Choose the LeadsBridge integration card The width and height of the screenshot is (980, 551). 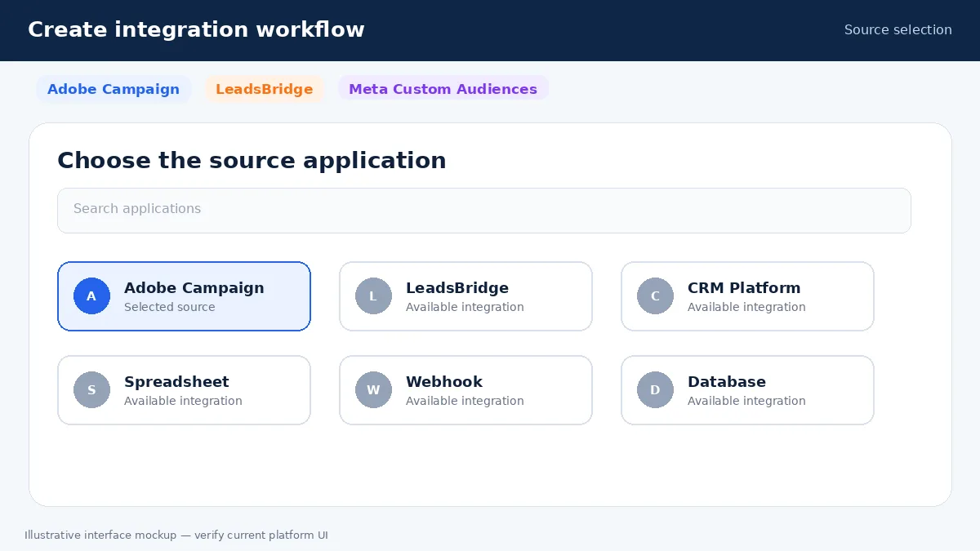465,296
